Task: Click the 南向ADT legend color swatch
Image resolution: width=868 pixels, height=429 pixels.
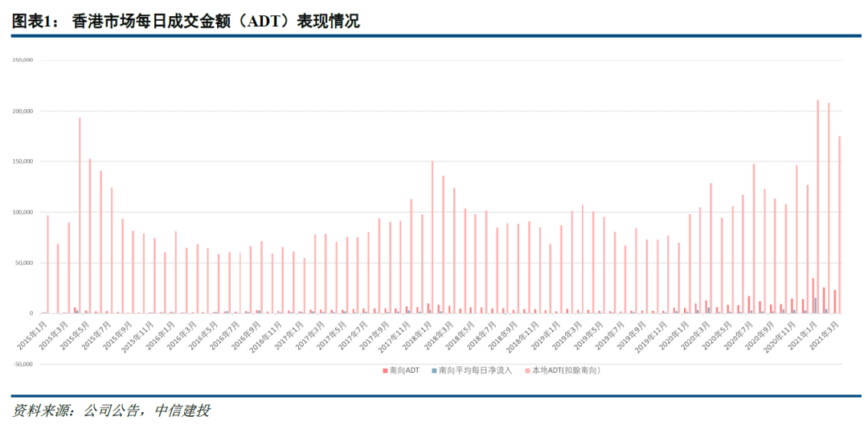Action: tap(383, 371)
